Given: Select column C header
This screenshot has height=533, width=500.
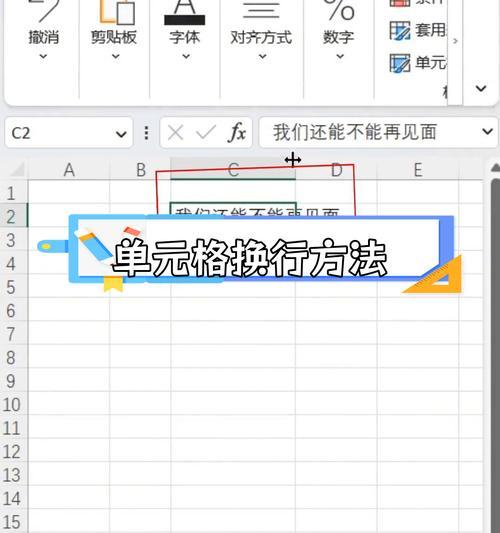Looking at the screenshot, I should click(x=233, y=170).
